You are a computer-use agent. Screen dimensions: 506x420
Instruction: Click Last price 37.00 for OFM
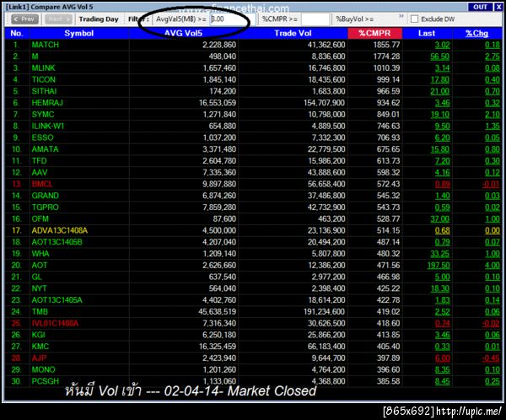coord(440,219)
